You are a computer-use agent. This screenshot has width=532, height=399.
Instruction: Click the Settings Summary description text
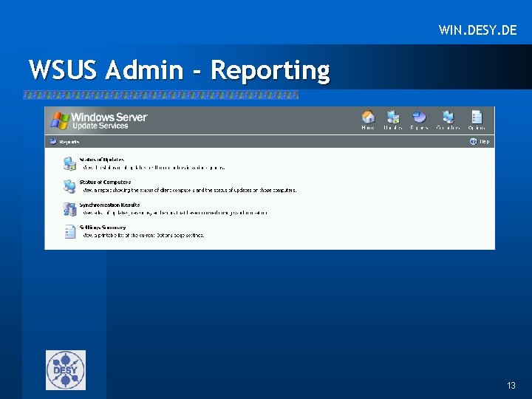(x=143, y=235)
